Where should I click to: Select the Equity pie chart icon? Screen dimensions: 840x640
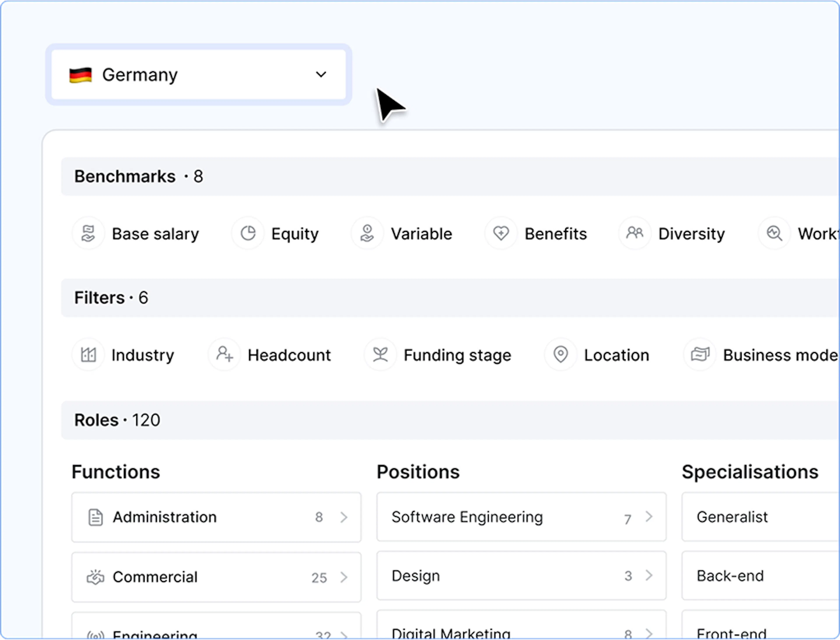pyautogui.click(x=248, y=233)
